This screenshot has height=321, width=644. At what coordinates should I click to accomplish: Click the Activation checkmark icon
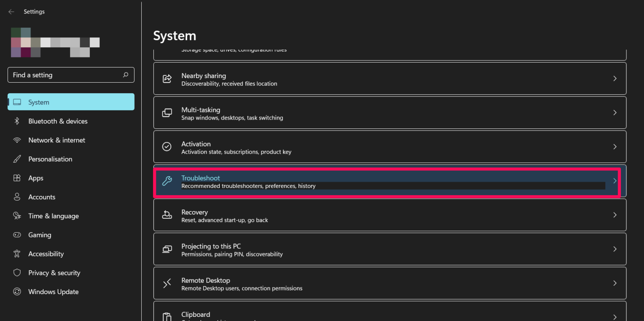[167, 146]
